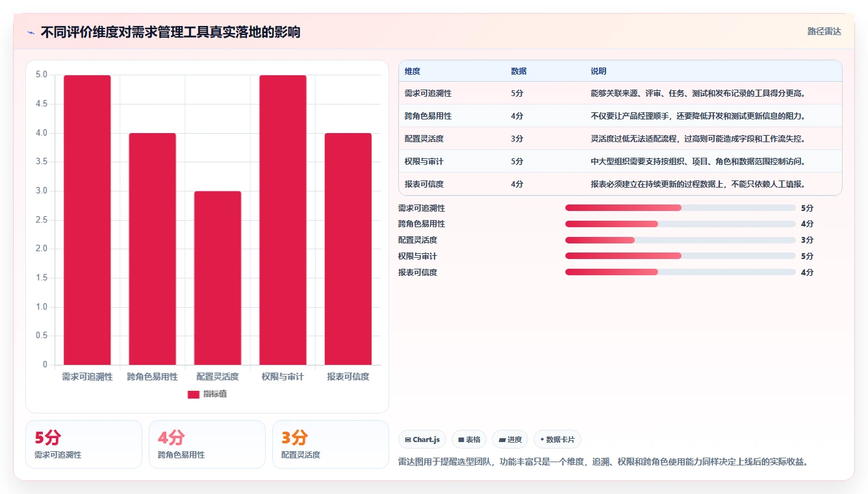This screenshot has width=868, height=494.
Task: Click the 需求可追溯性 bar in the chart
Action: 87,220
